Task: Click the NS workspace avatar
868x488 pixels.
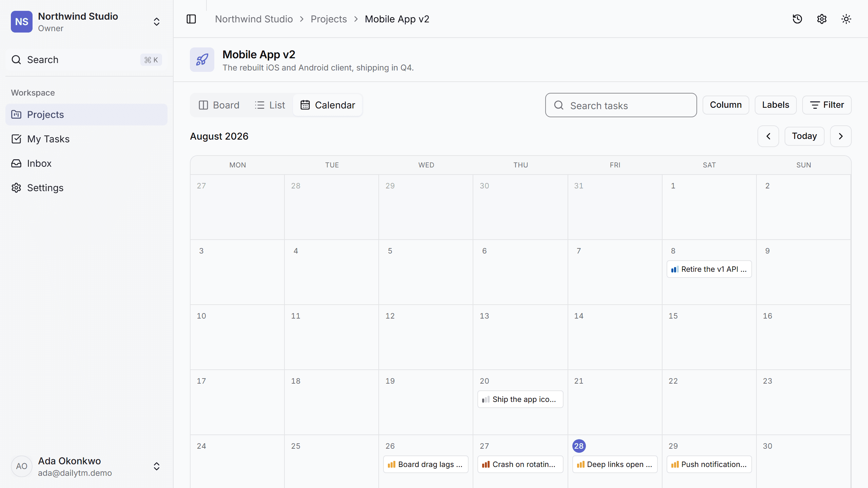Action: click(22, 22)
